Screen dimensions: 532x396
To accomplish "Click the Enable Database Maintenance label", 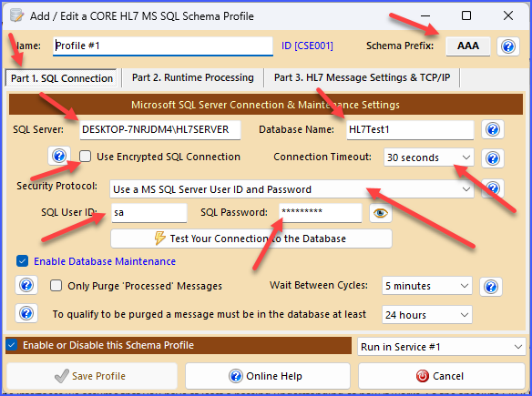I will [105, 261].
